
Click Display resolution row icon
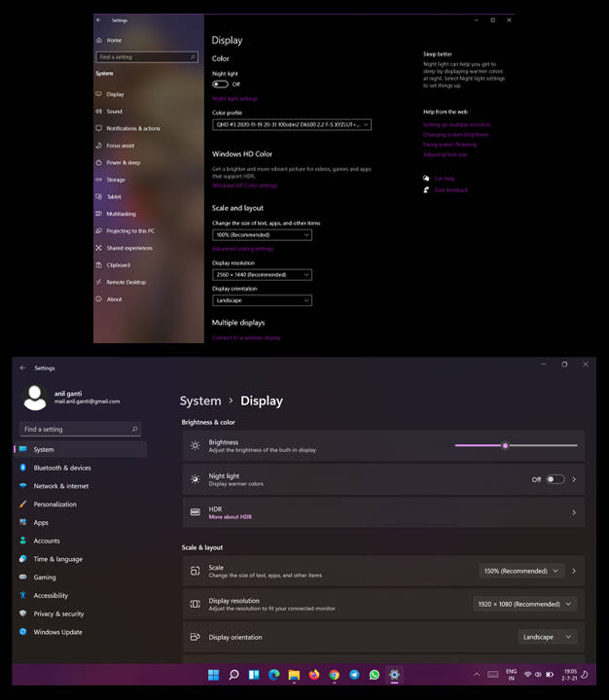(196, 604)
